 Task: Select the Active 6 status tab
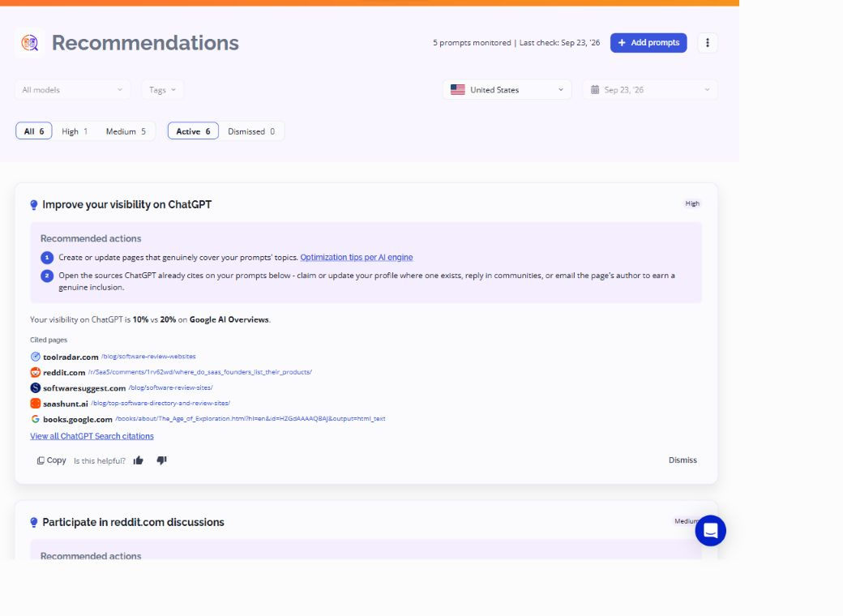point(193,131)
